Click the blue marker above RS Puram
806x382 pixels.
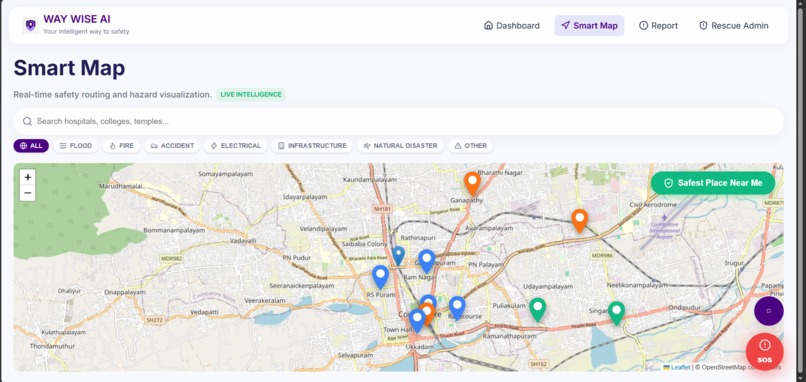(380, 276)
